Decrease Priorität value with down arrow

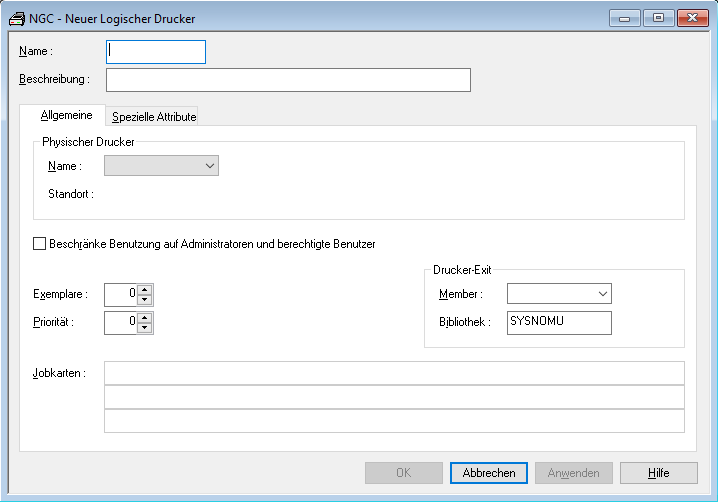[145, 327]
